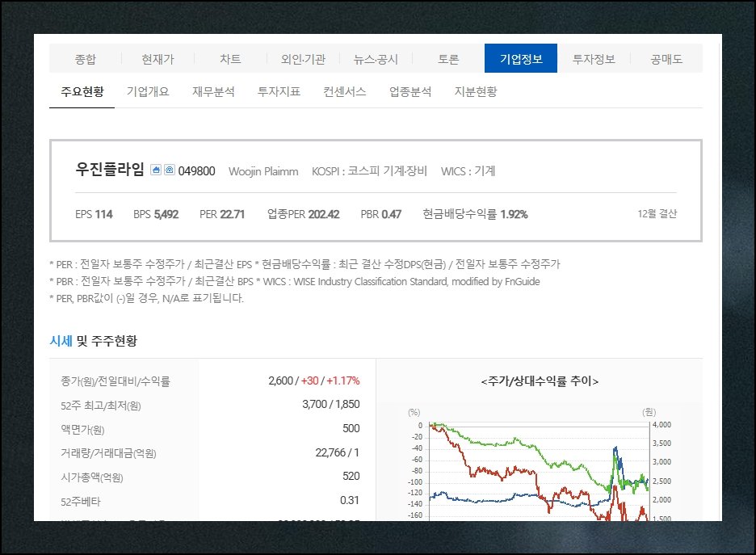Click the phone icon beside stock code 049800
This screenshot has width=756, height=555.
pyautogui.click(x=170, y=170)
